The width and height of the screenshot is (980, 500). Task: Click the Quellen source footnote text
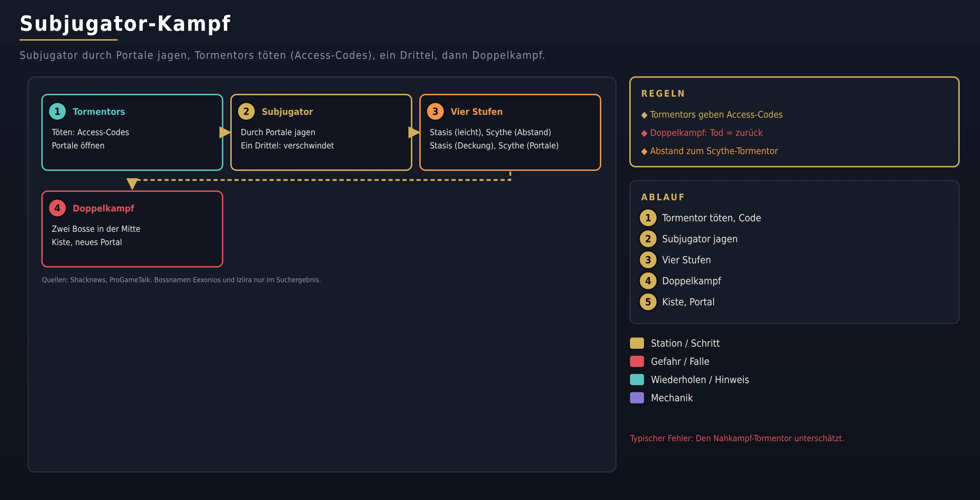(x=181, y=280)
